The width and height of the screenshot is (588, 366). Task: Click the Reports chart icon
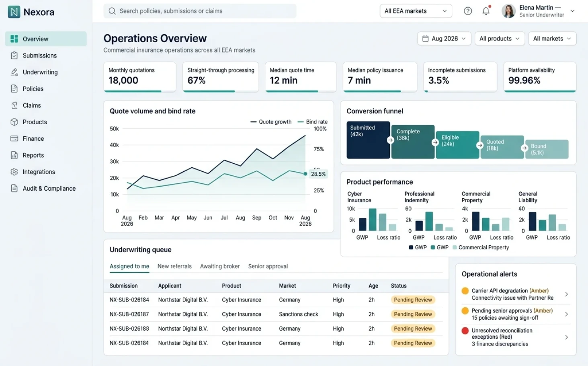(14, 155)
